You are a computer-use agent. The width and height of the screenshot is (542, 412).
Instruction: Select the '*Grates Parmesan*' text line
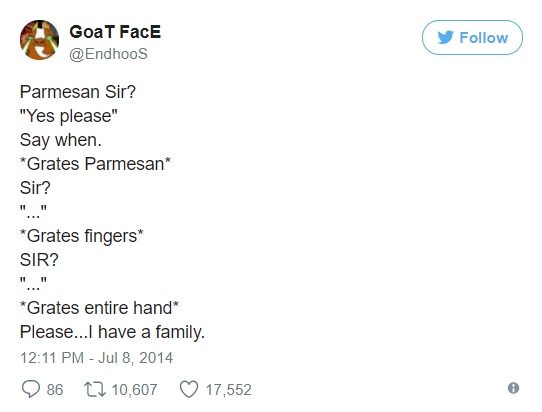[95, 164]
